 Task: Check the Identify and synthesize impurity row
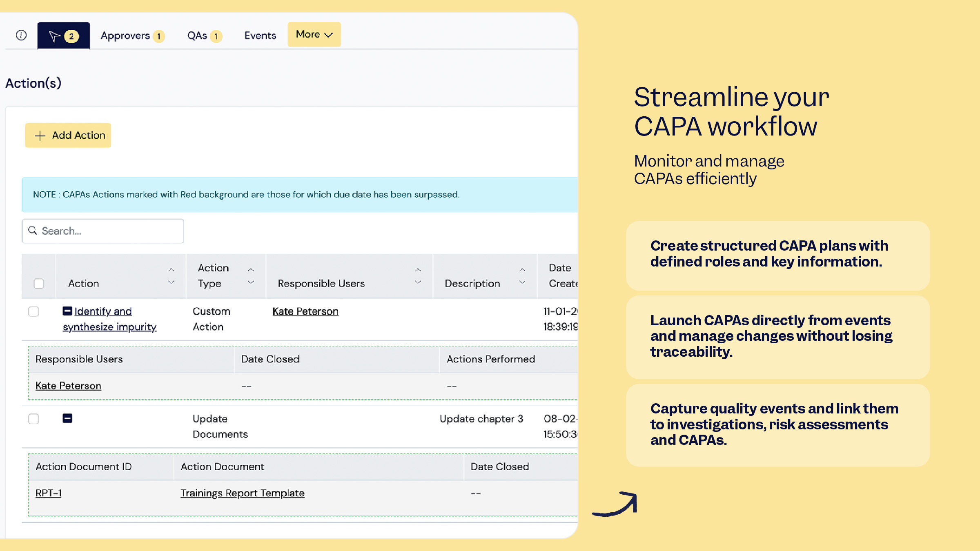coord(33,312)
